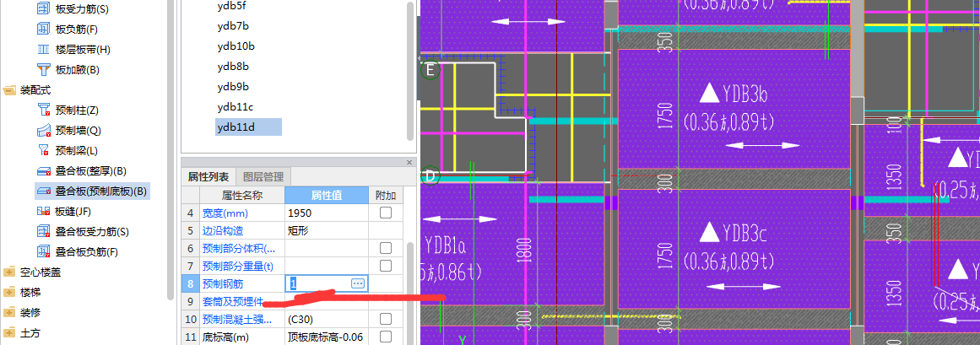Select ydb9b in the component list
The height and width of the screenshot is (345, 980).
233,86
